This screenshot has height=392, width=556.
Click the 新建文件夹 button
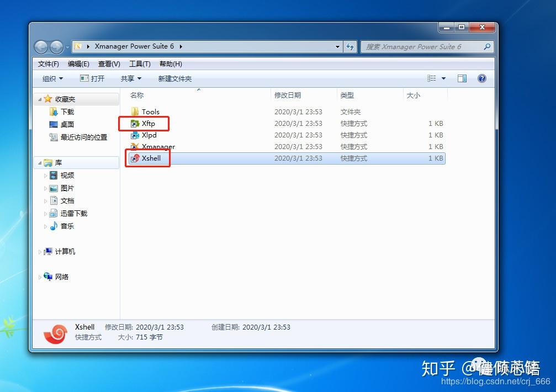tap(174, 78)
